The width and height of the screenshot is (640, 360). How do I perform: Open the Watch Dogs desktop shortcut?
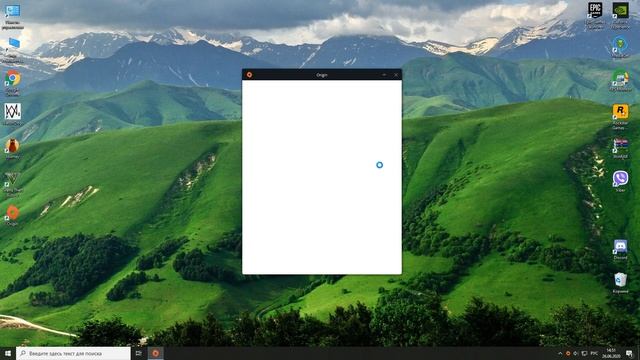pos(13,114)
